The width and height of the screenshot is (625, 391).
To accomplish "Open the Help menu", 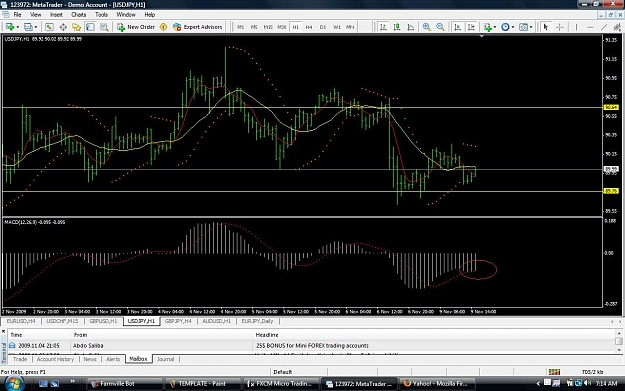I will pos(149,15).
